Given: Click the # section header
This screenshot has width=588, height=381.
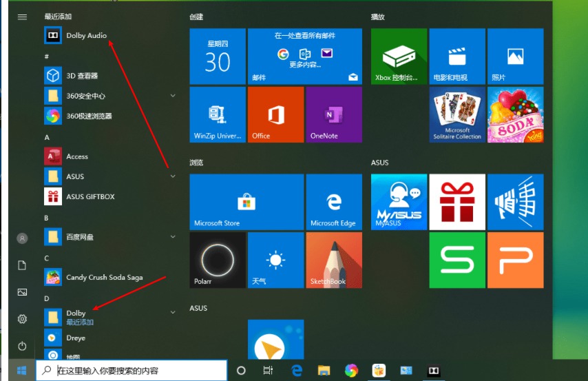Looking at the screenshot, I should tap(47, 56).
